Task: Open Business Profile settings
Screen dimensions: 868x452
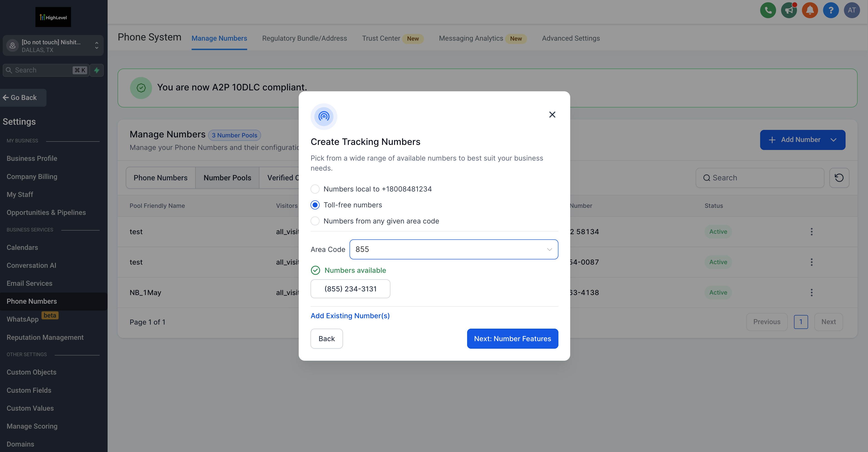Action: click(32, 158)
